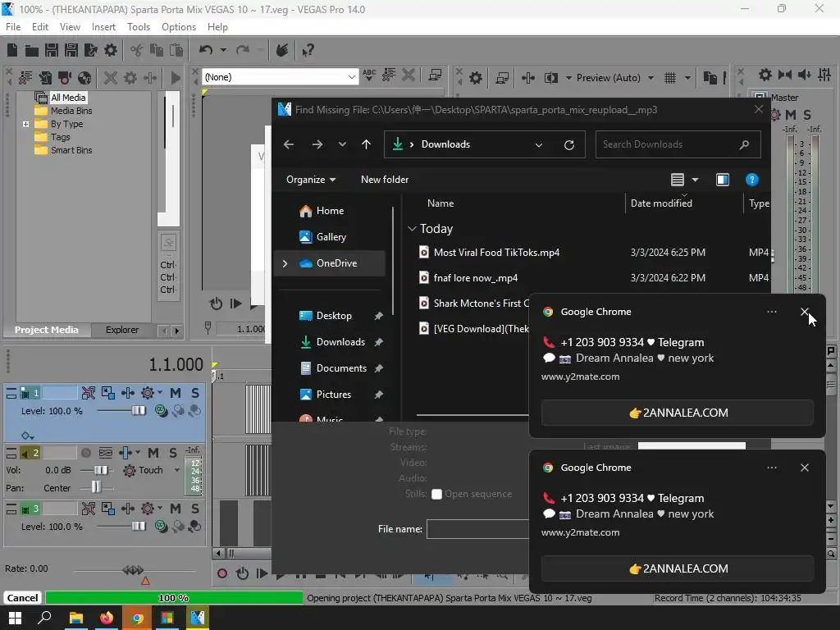Click the Search Downloads box
The width and height of the screenshot is (840, 630).
(x=678, y=144)
